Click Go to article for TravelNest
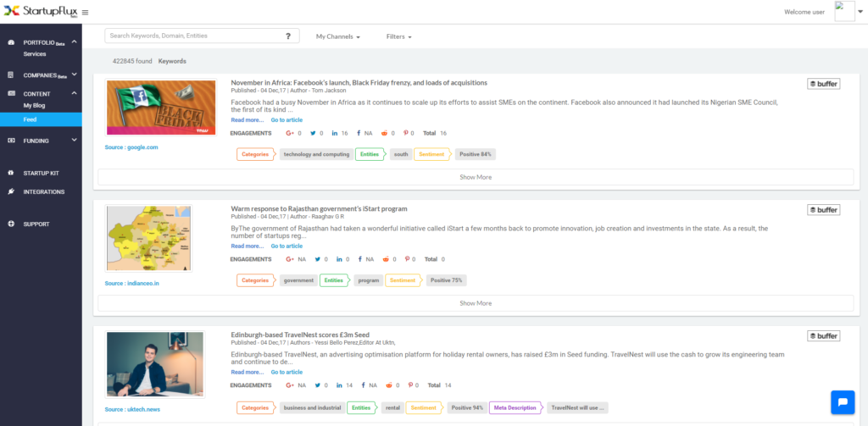This screenshot has height=426, width=868. tap(287, 373)
